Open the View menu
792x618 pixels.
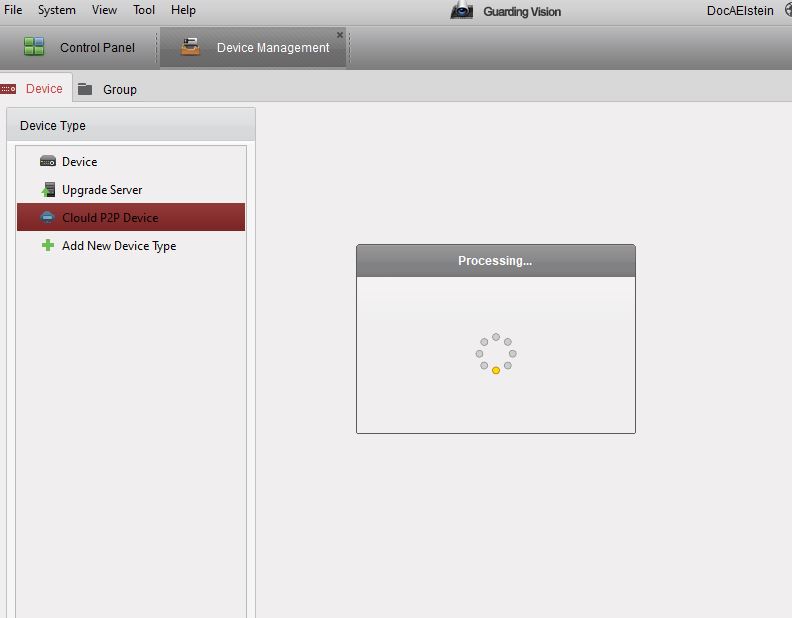click(104, 10)
